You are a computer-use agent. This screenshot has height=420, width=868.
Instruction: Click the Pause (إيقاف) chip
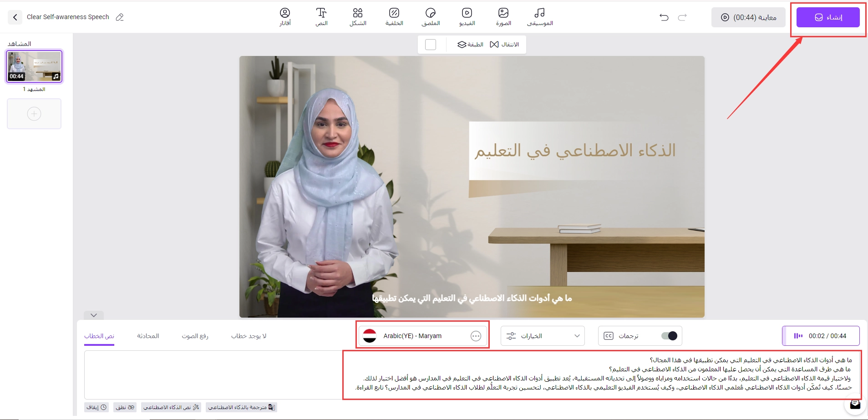click(96, 407)
